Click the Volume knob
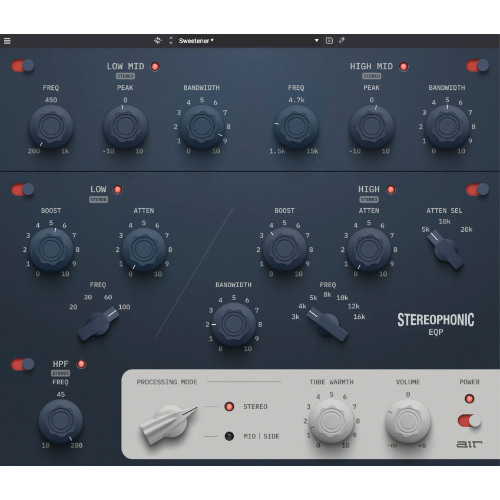 click(x=408, y=421)
